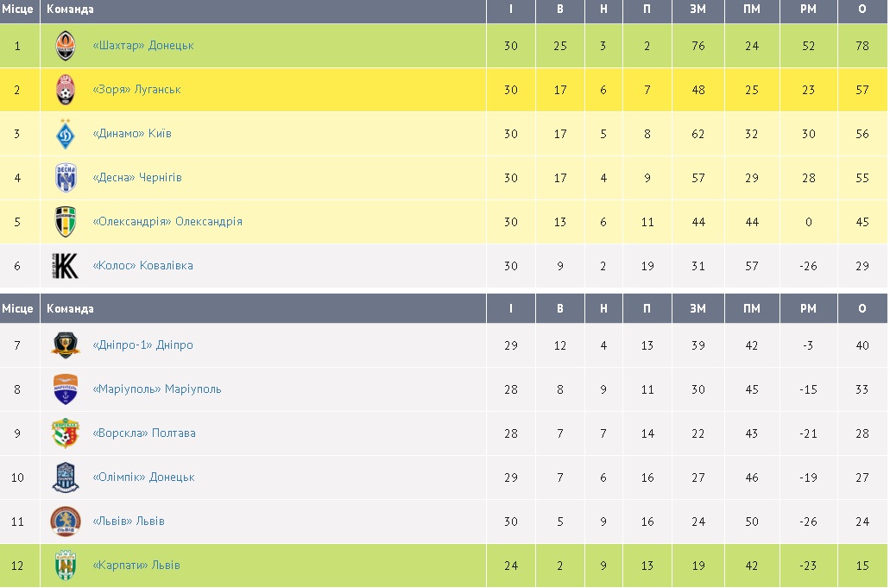Image resolution: width=890 pixels, height=588 pixels.
Task: Click the Dynamo Kyiv club emblem
Action: click(x=66, y=134)
